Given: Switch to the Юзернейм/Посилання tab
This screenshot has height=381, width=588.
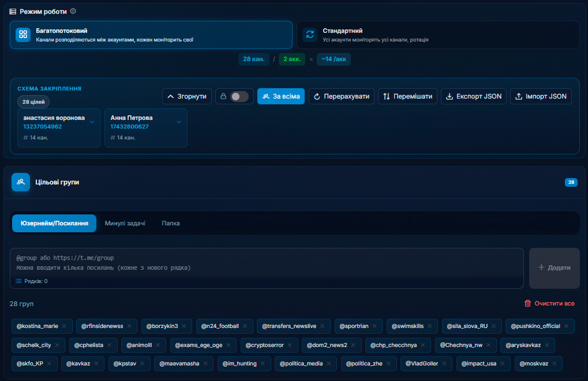Looking at the screenshot, I should click(54, 223).
